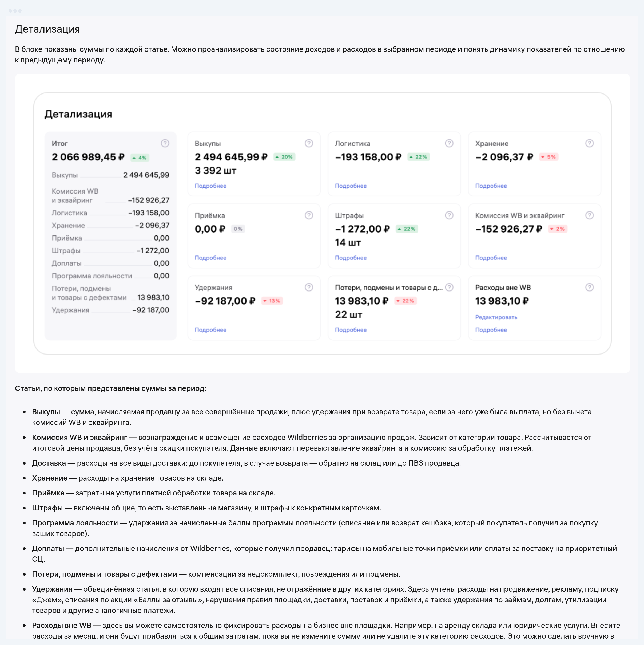Click the Логистика row in the Итог list
The height and width of the screenshot is (645, 644).
coord(110,213)
